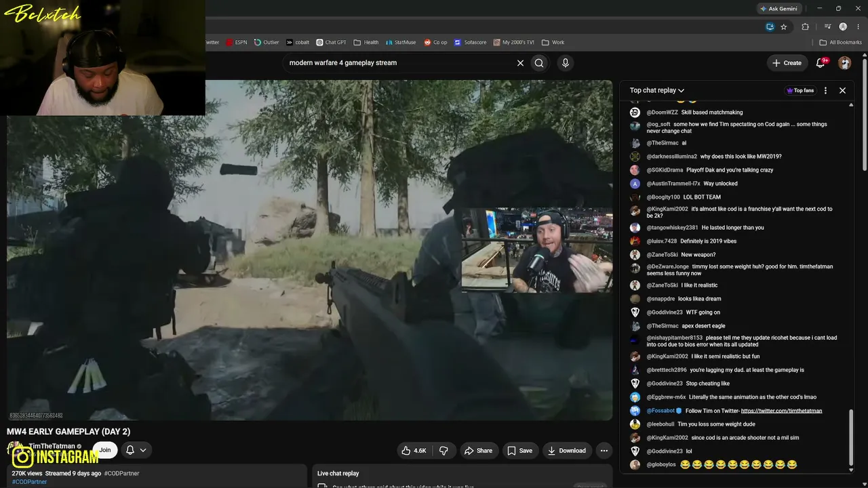868x488 pixels.
Task: Close the live chat replay panel
Action: tap(842, 90)
